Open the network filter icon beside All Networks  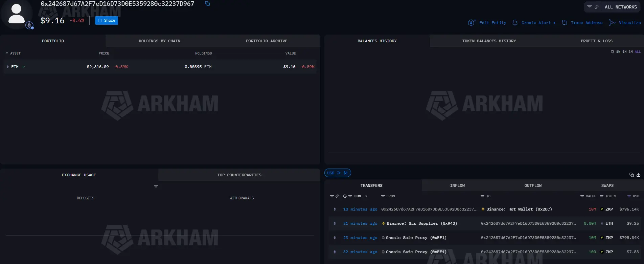pos(590,7)
